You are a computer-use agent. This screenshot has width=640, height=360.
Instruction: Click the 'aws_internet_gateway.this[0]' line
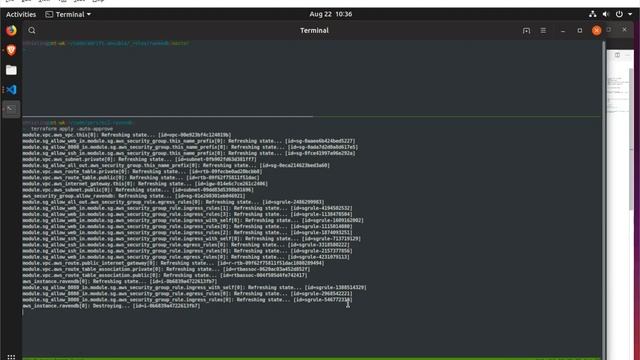[145, 184]
